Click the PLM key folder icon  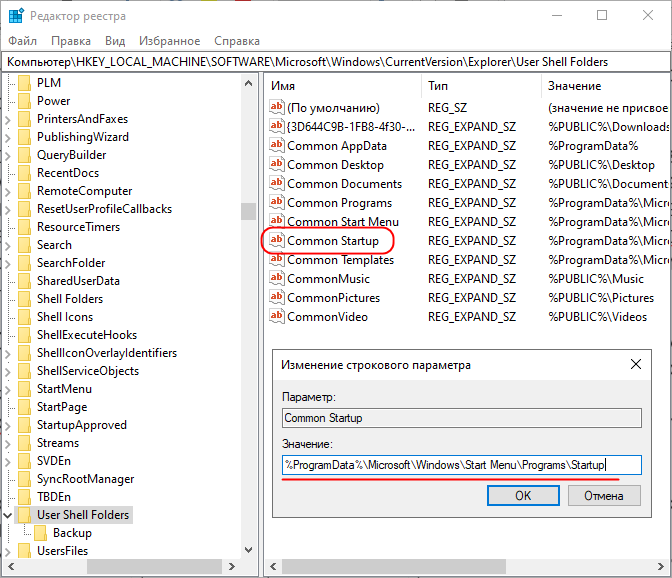pos(24,83)
